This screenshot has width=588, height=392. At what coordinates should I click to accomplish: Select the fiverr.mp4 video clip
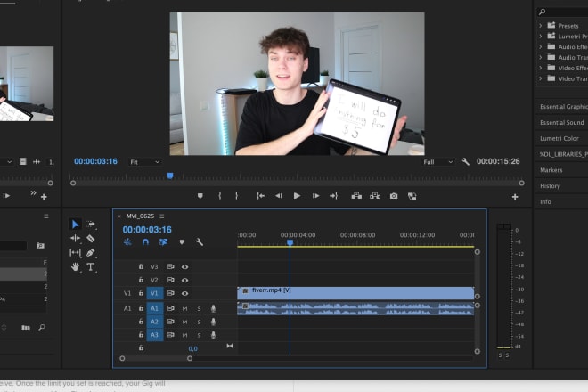(356, 291)
